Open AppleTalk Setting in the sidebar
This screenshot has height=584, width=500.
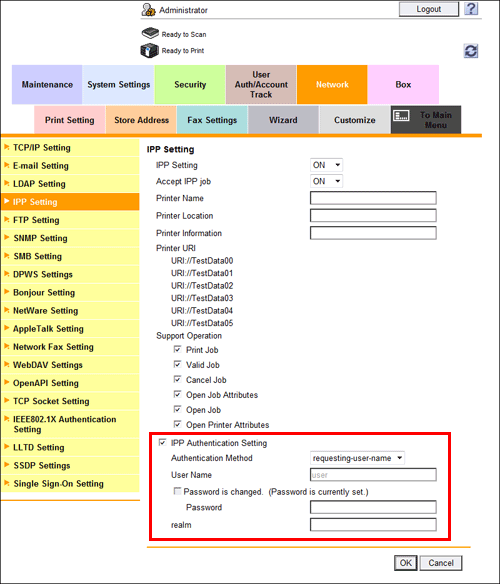pos(70,329)
